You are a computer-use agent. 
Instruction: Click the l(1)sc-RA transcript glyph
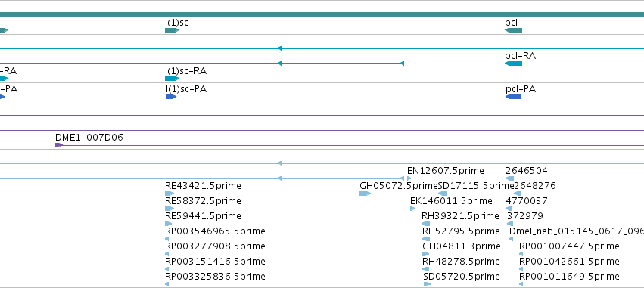coord(172,79)
